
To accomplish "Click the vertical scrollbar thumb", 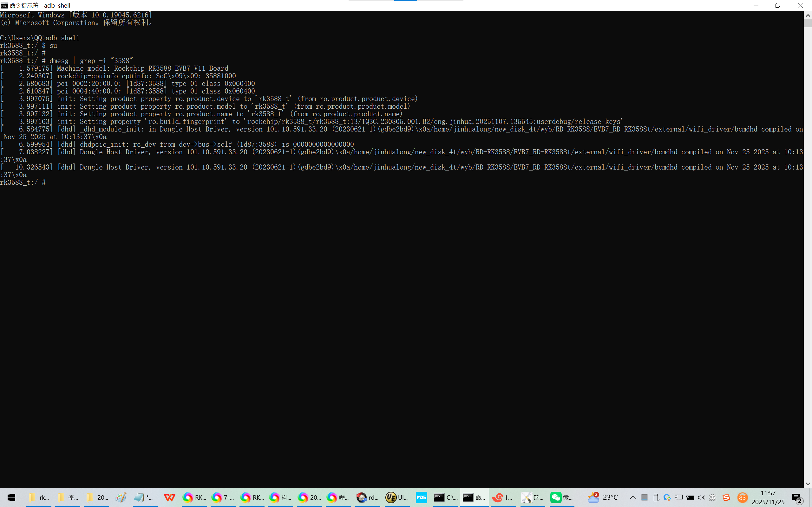I will [x=808, y=23].
